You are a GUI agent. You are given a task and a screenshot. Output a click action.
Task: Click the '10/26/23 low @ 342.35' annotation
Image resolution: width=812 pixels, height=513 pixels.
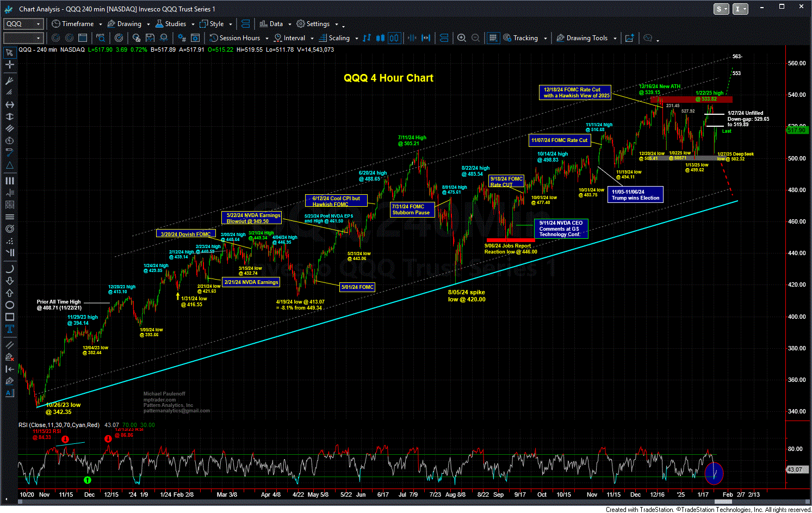[63, 409]
